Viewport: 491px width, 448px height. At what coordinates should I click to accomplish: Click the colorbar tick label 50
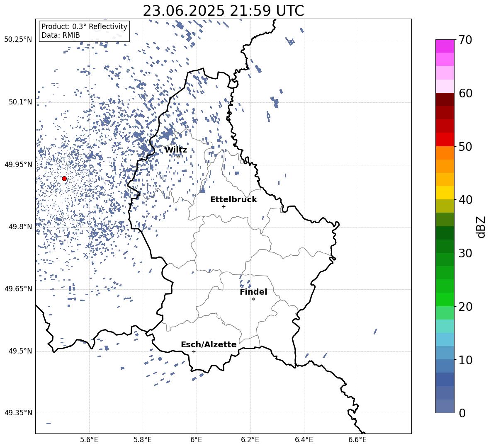tap(465, 146)
